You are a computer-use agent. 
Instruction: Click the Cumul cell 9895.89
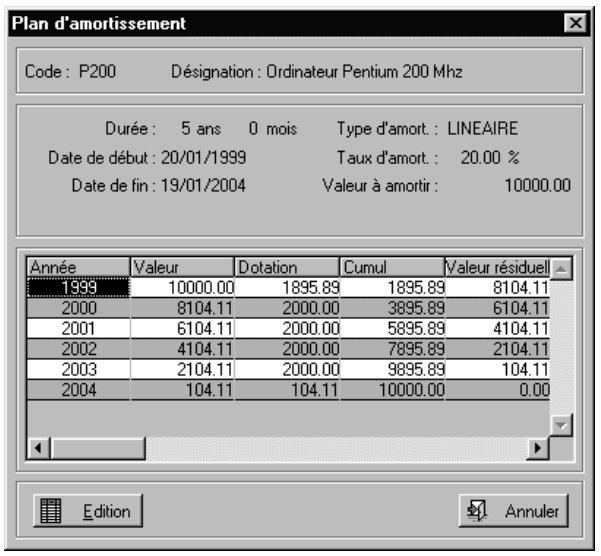pos(392,369)
